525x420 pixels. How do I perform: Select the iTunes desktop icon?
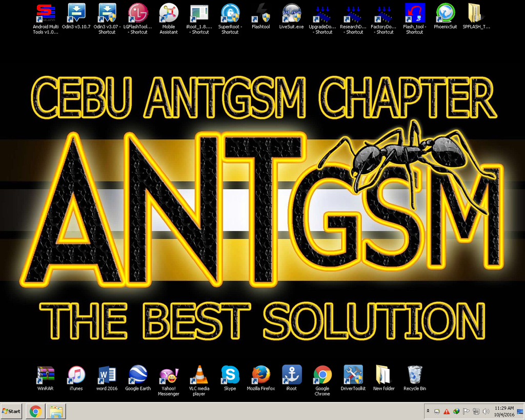76,375
